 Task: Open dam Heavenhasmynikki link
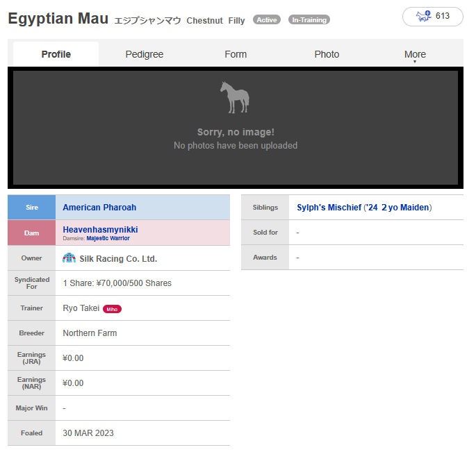pyautogui.click(x=101, y=230)
